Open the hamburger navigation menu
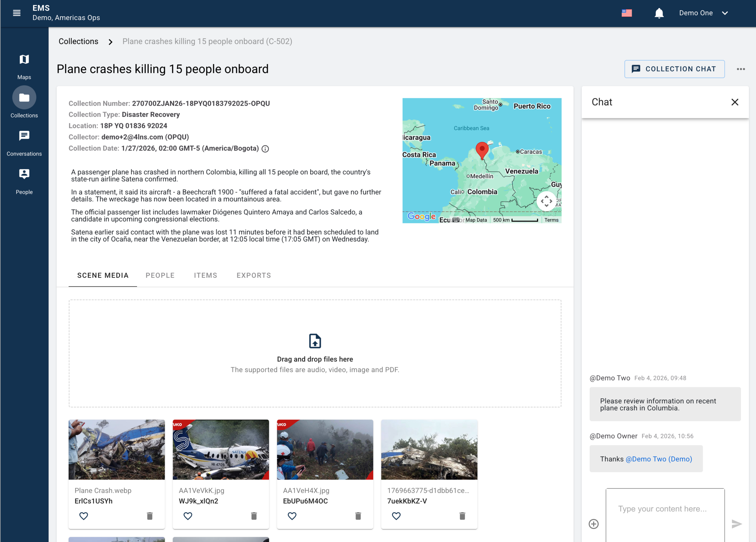This screenshot has height=542, width=756. [16, 13]
